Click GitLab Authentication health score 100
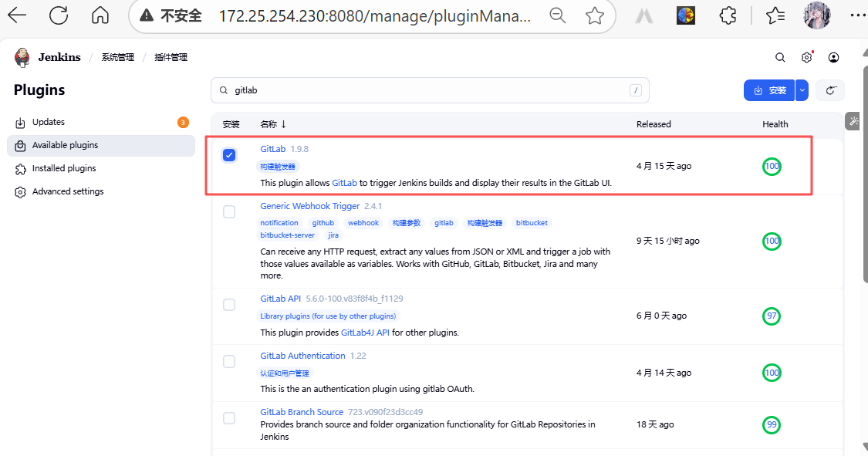The image size is (868, 456). [772, 373]
